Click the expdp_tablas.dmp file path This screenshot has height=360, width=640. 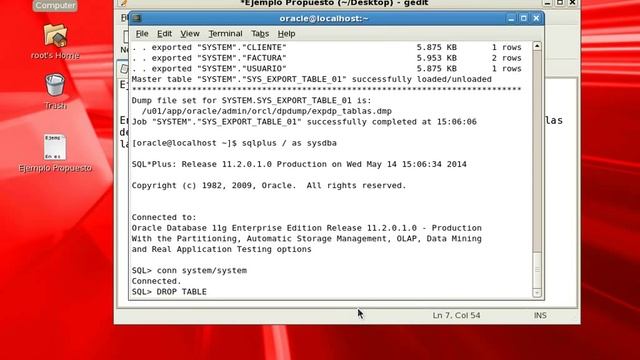coord(267,111)
